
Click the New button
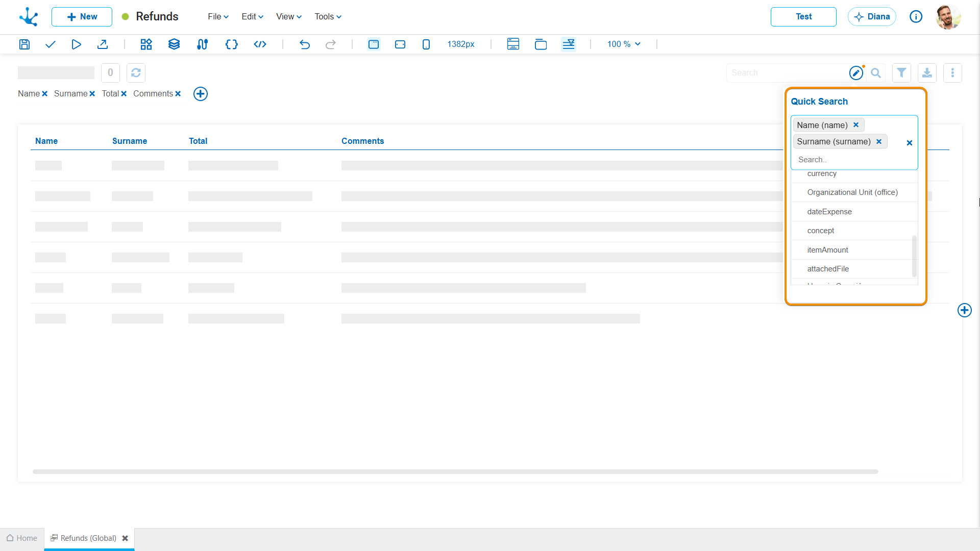82,17
